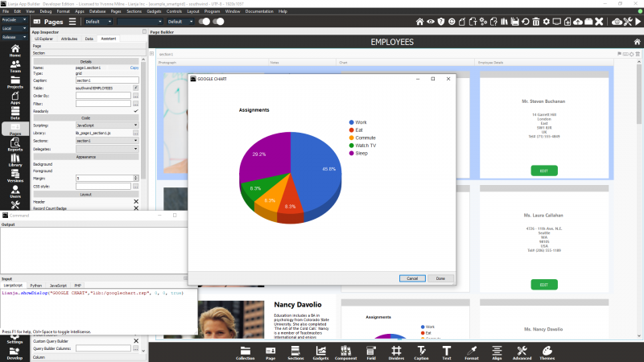The width and height of the screenshot is (644, 362).
Task: Click the trash delete icon in toolbar
Action: pos(535,22)
